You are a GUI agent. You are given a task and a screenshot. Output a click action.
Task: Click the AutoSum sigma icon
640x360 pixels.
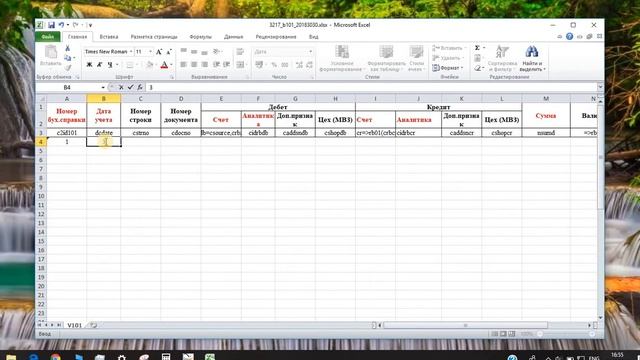tap(477, 48)
